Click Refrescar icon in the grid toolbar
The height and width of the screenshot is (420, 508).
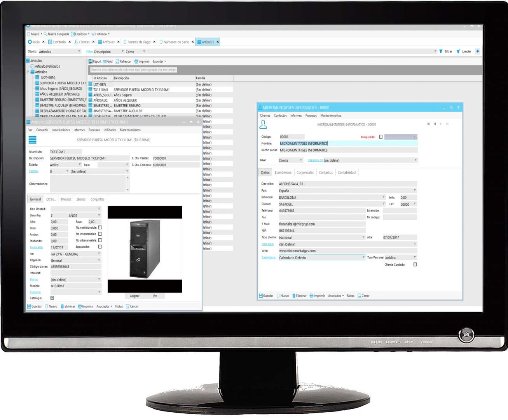click(x=117, y=61)
